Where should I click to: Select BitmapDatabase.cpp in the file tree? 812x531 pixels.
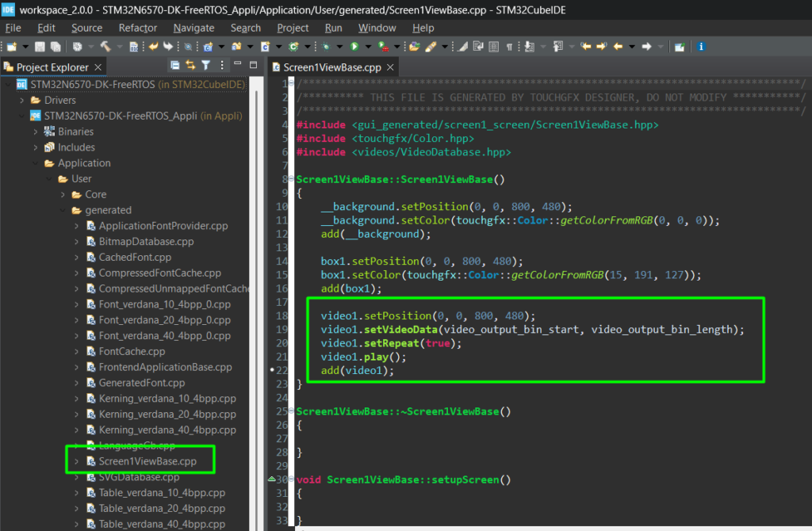pyautogui.click(x=146, y=242)
